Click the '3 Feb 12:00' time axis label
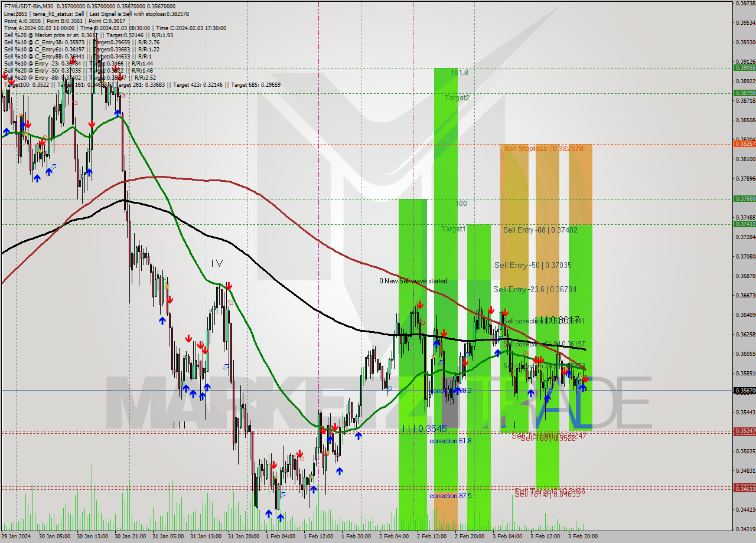The image size is (756, 543). pyautogui.click(x=546, y=537)
